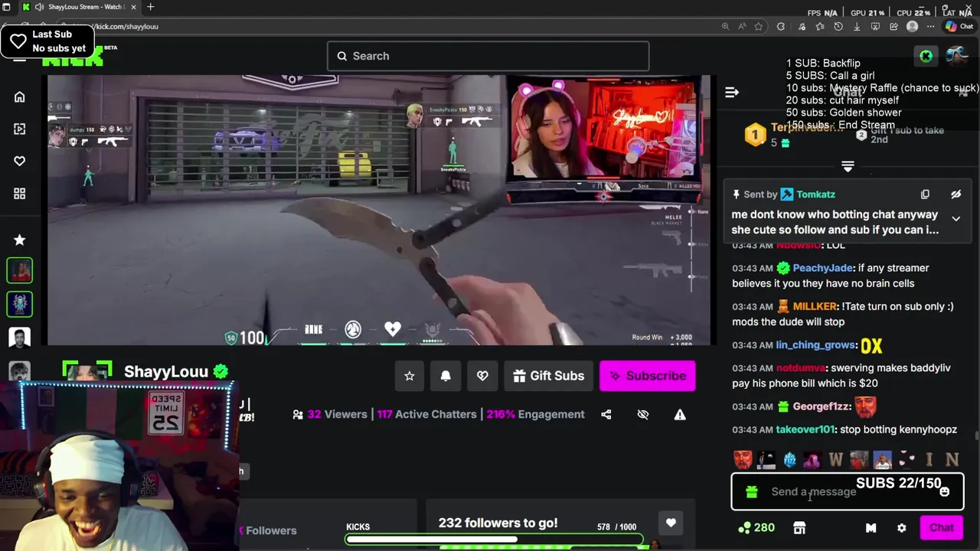Click the pink Subscribe button
Viewport: 980px width, 551px height.
pyautogui.click(x=647, y=376)
